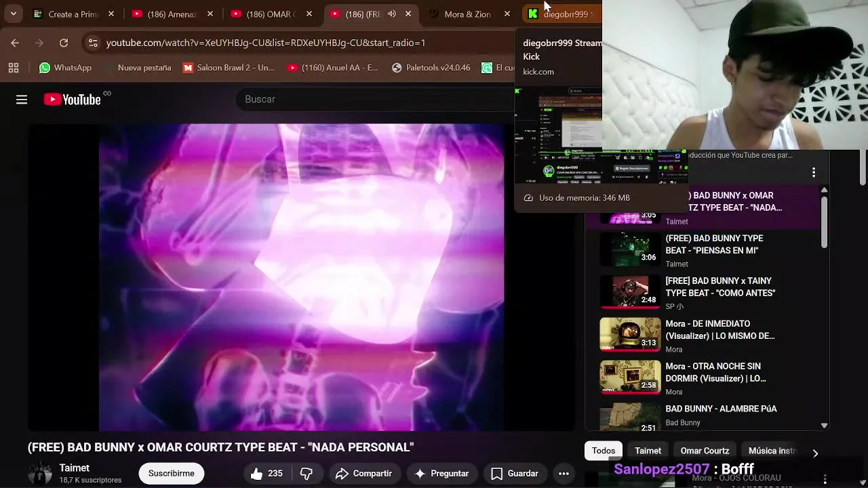This screenshot has height=488, width=868.
Task: Close the active (186) FREE tab
Action: pyautogui.click(x=408, y=14)
